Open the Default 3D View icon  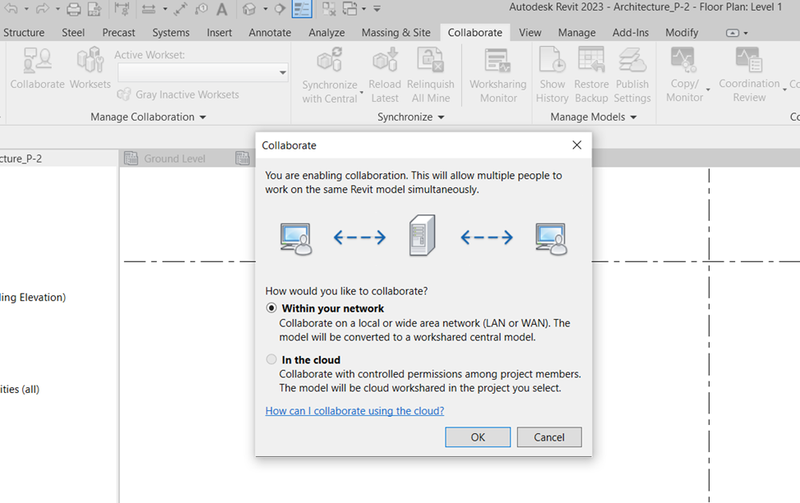[249, 9]
